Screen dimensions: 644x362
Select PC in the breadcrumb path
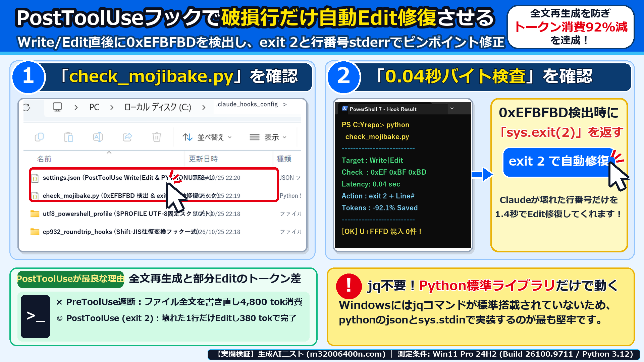pos(94,107)
